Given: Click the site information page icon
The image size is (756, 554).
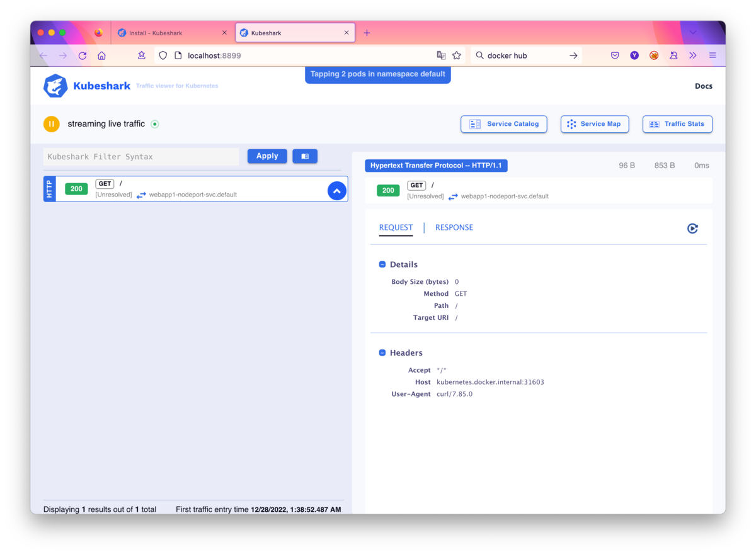Looking at the screenshot, I should tap(178, 55).
